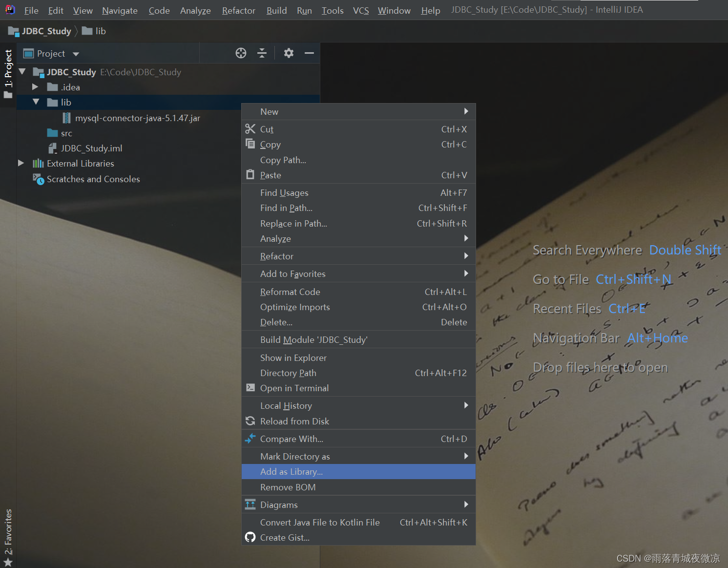
Task: Choose Directory Path option
Action: [x=358, y=373]
